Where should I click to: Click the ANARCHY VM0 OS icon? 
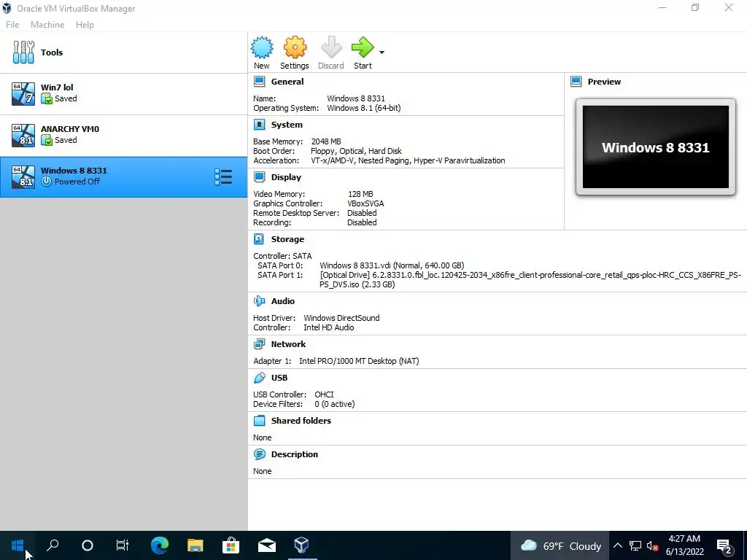tap(23, 135)
